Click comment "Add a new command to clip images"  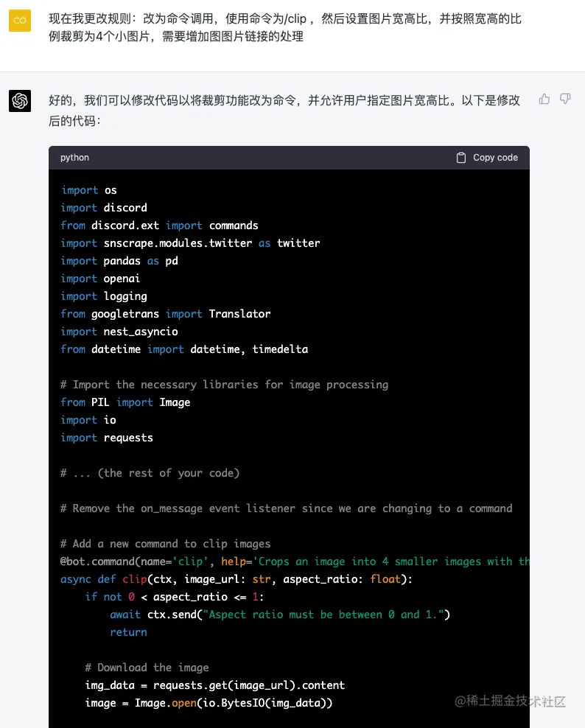pos(165,544)
